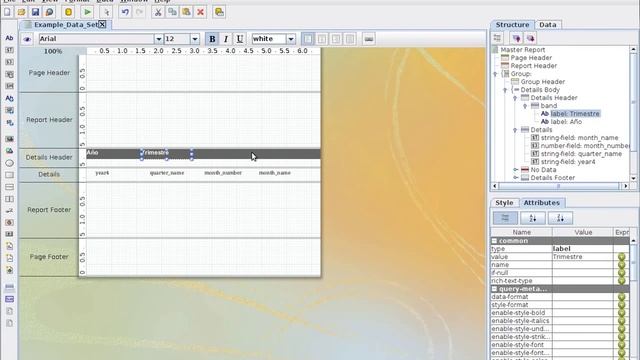Collapse the query-meta attributes section
Viewport: 640px width, 360px height.
(x=494, y=289)
